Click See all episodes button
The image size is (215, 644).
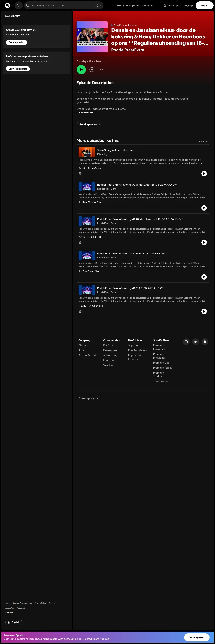[88, 124]
